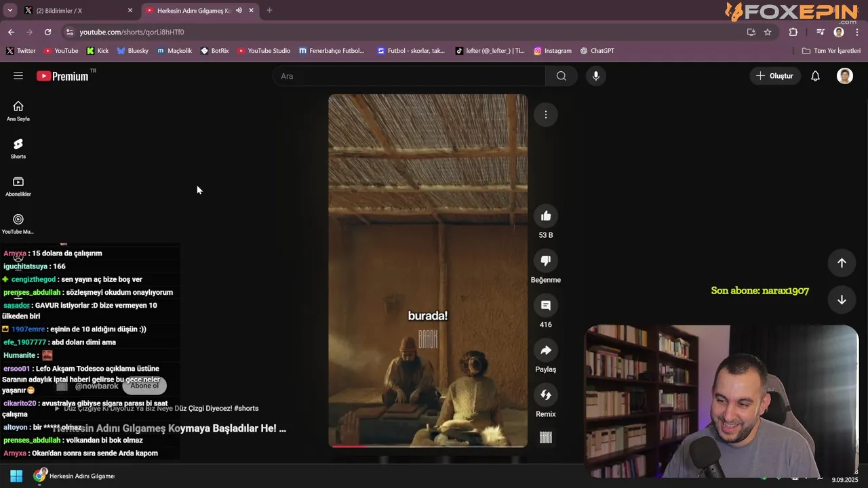This screenshot has width=868, height=488.
Task: Open the Chrome extensions puzzle icon
Action: click(793, 32)
